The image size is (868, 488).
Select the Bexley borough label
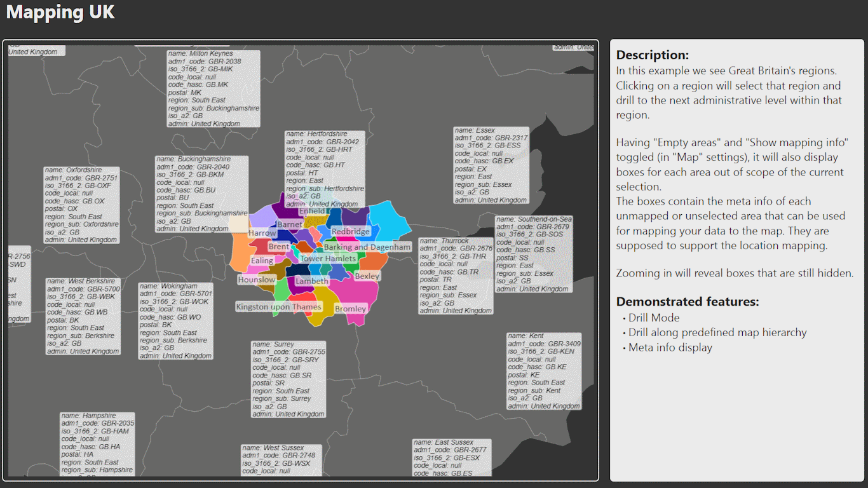point(367,276)
